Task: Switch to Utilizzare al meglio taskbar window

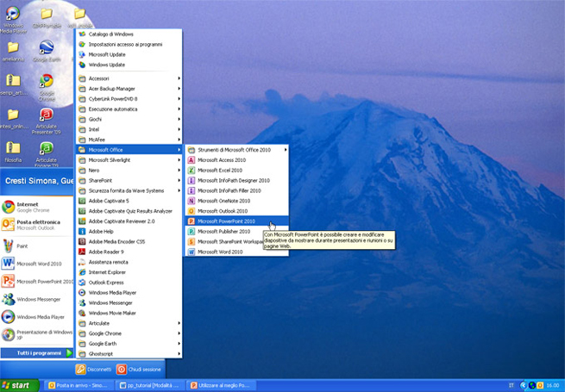Action: point(221,385)
